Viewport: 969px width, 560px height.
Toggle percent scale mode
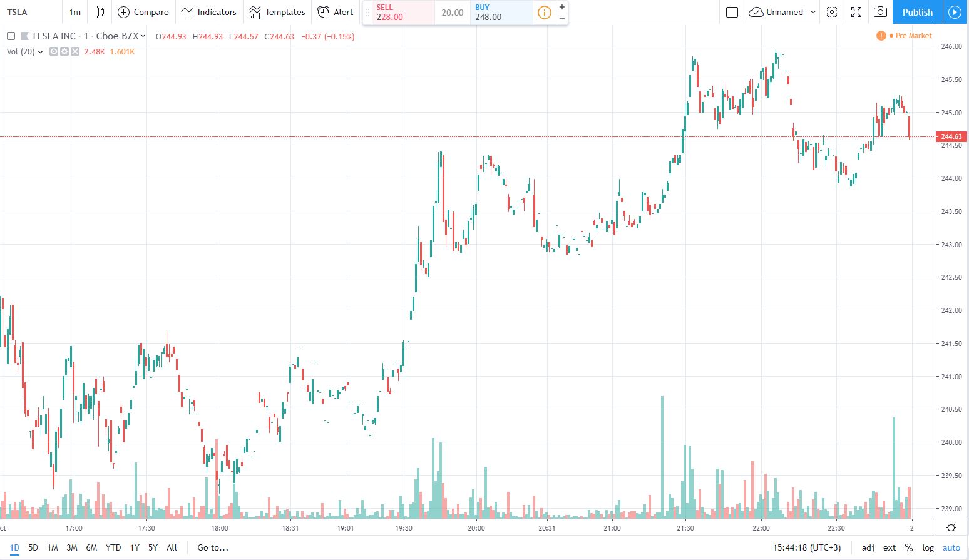coord(909,547)
